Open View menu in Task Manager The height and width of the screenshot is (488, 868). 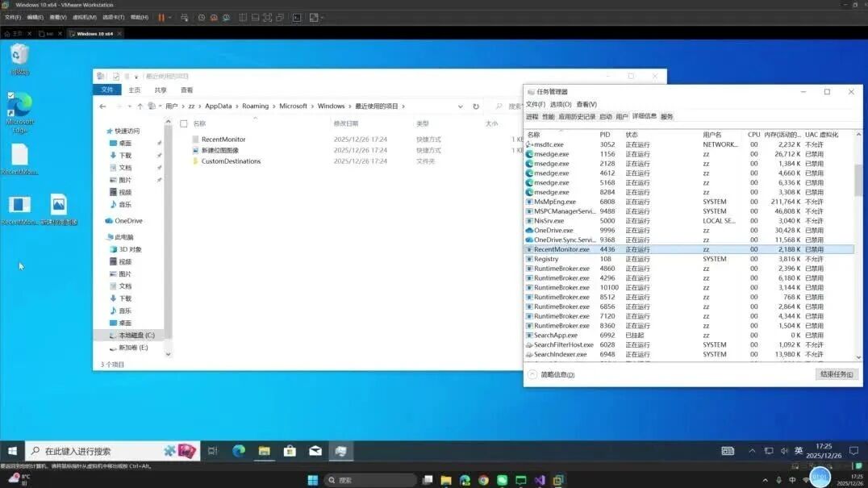[586, 104]
